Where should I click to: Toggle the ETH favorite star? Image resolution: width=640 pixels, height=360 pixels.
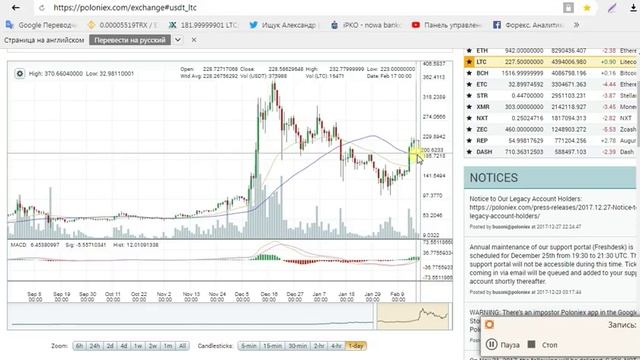tap(469, 51)
